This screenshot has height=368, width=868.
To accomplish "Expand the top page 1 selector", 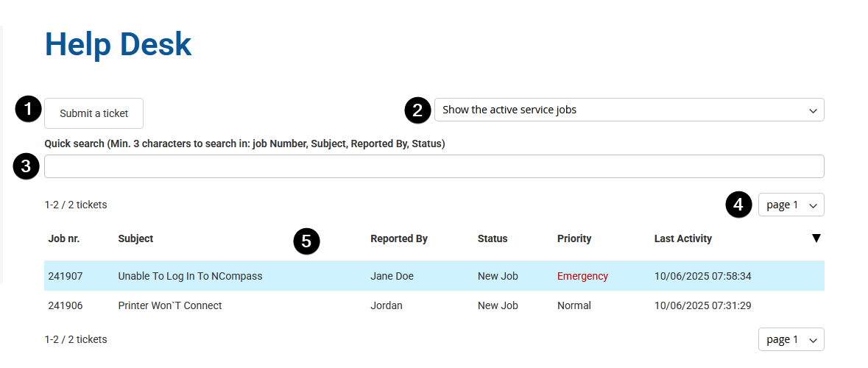I will (791, 205).
